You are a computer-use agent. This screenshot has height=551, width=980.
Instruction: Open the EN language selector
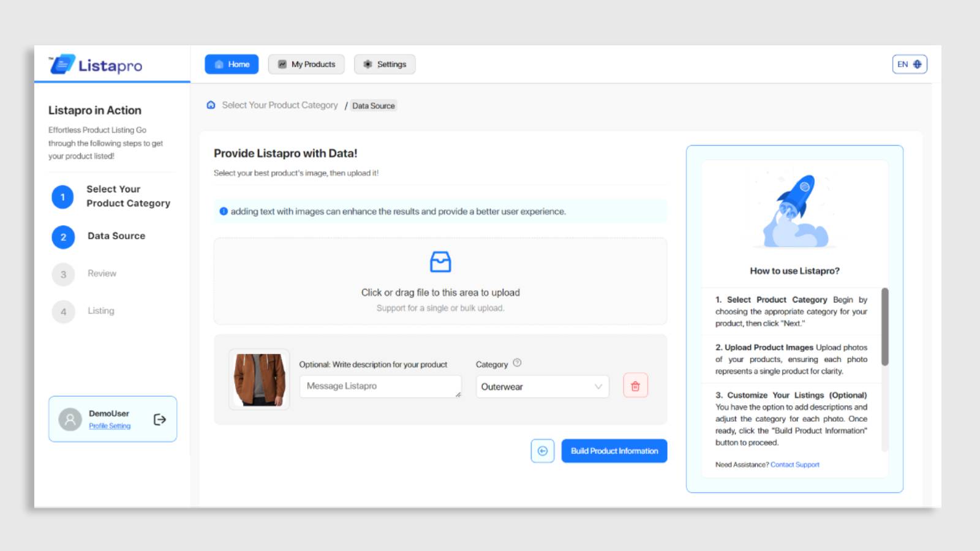[x=902, y=64]
